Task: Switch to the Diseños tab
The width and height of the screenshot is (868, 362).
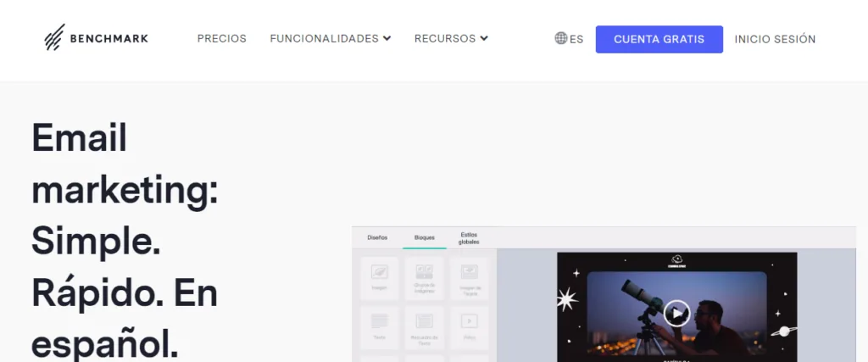Action: coord(377,237)
